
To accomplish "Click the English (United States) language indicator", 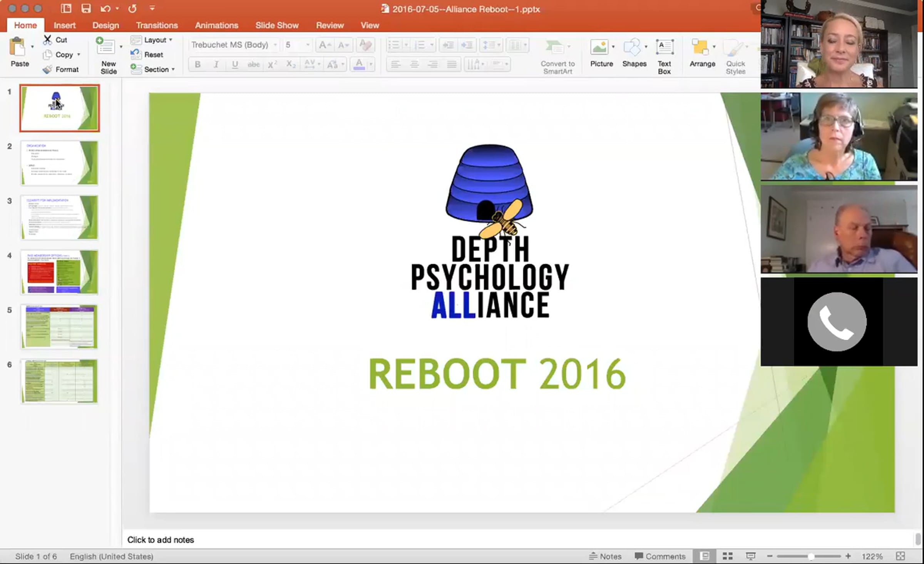I will 111,556.
